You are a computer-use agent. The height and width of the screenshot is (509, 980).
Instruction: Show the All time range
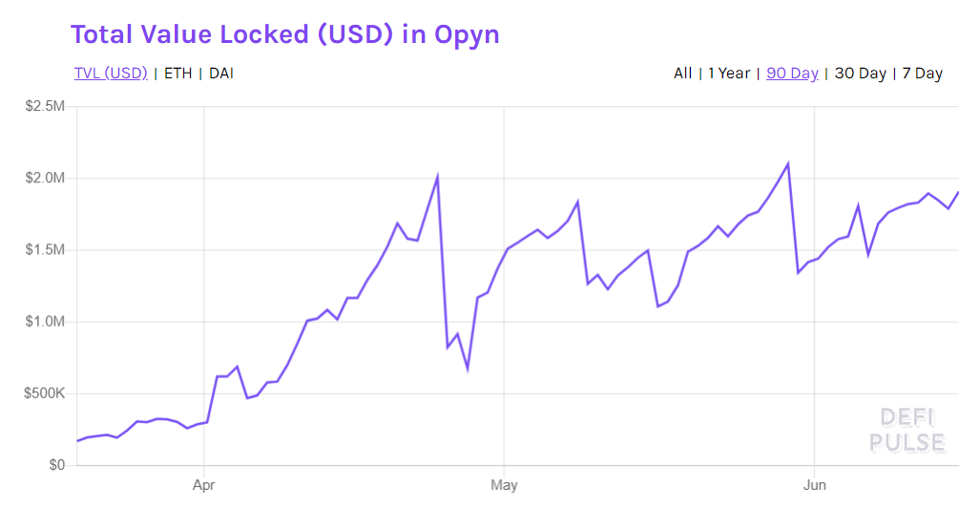click(682, 74)
